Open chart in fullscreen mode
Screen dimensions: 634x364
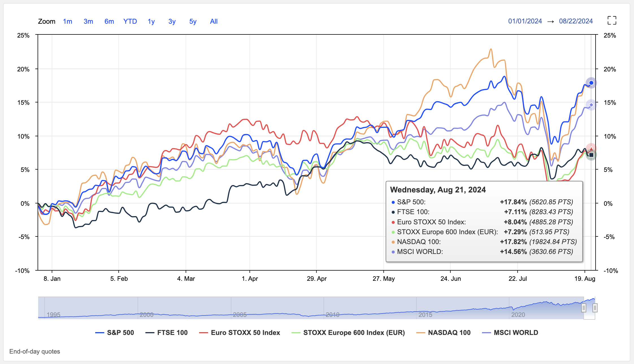click(x=612, y=20)
